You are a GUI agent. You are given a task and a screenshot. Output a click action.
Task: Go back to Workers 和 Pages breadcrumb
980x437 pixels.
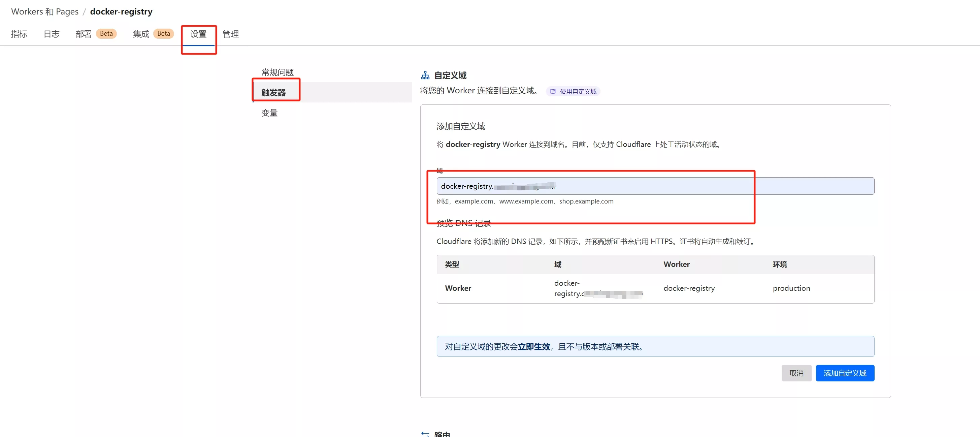tap(44, 11)
